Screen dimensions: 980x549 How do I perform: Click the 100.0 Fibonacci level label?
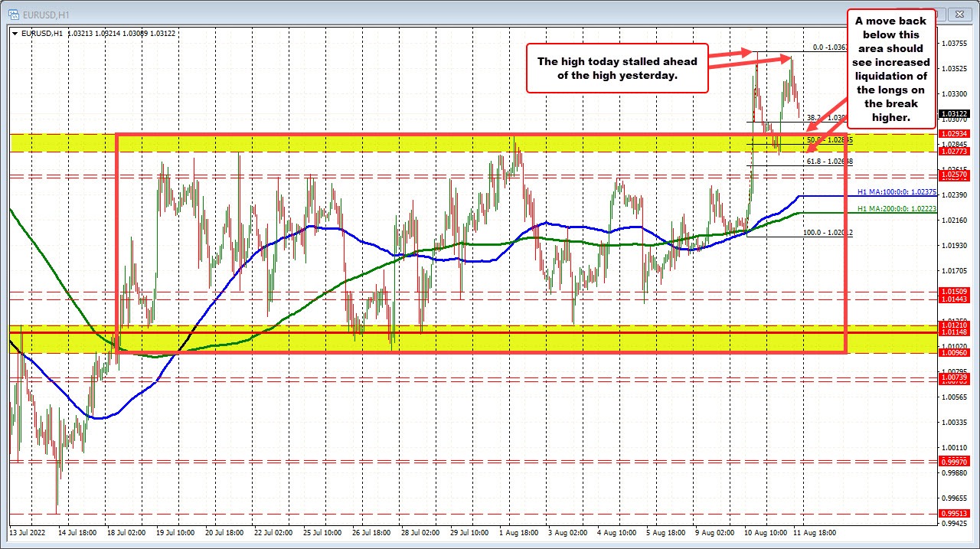(x=828, y=232)
